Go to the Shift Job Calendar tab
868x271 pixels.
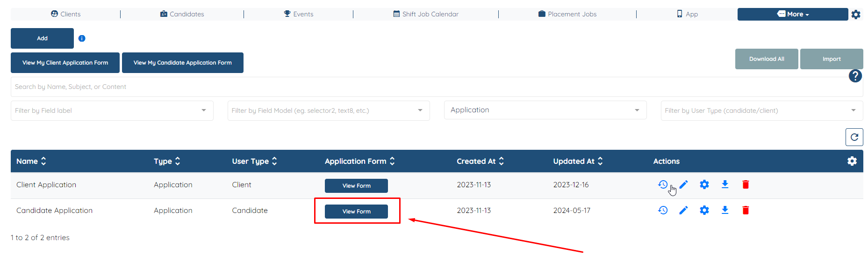(x=426, y=14)
